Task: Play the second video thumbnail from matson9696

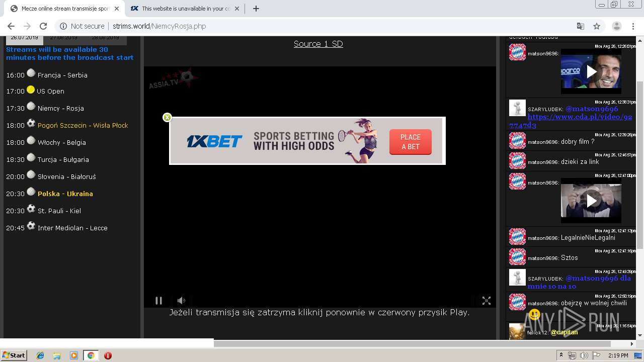Action: [x=591, y=201]
